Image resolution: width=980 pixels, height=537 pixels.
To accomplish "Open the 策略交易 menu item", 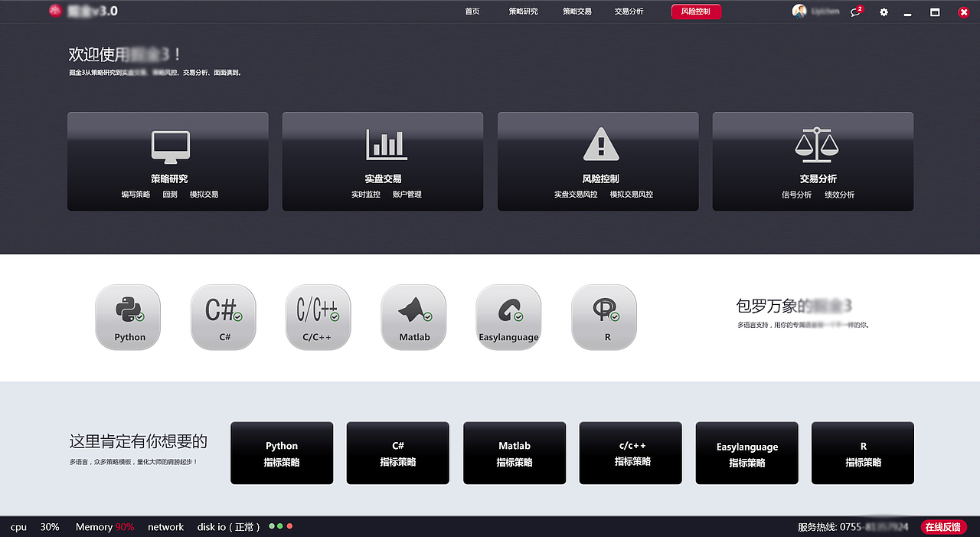I will point(576,11).
